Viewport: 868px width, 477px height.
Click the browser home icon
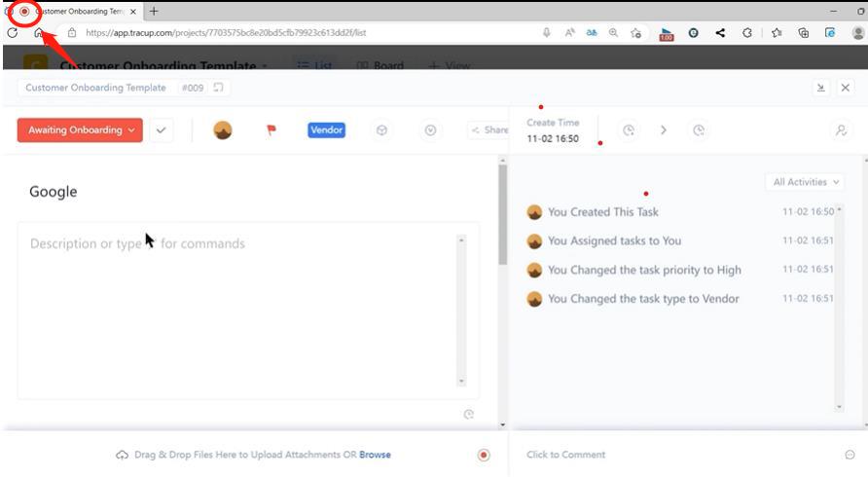point(39,32)
